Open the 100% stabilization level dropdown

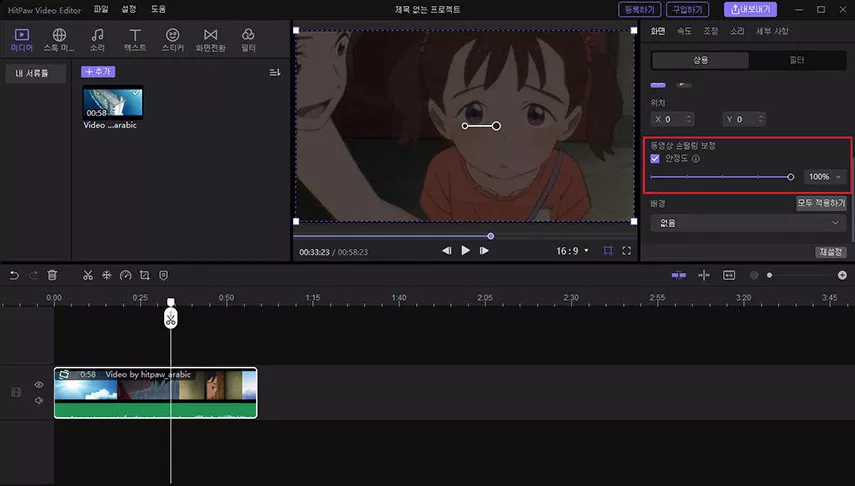pyautogui.click(x=825, y=177)
